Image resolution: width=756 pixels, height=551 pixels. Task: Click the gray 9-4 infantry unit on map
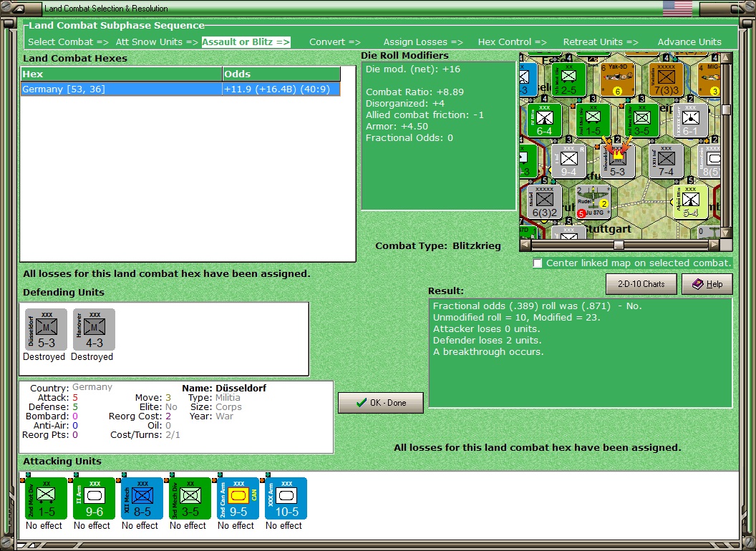568,162
